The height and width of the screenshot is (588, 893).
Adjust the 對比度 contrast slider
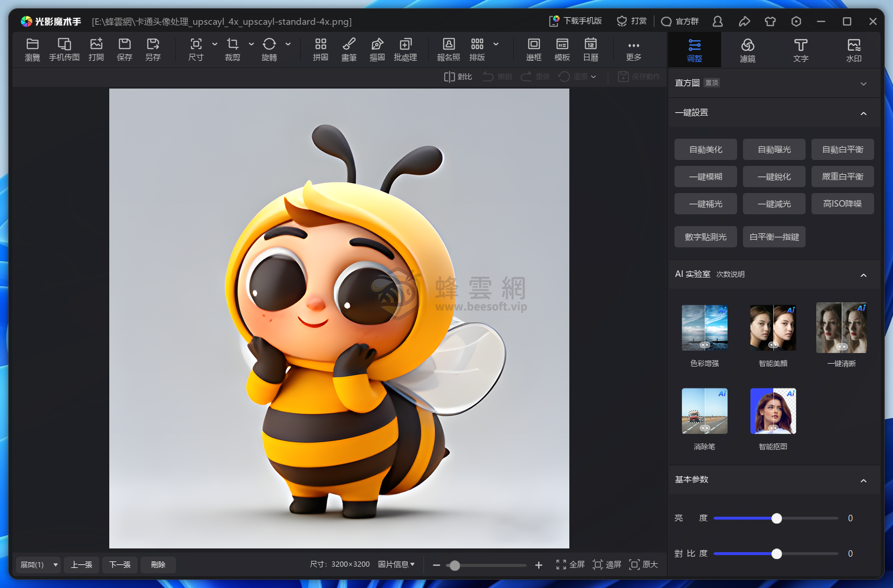(x=777, y=554)
